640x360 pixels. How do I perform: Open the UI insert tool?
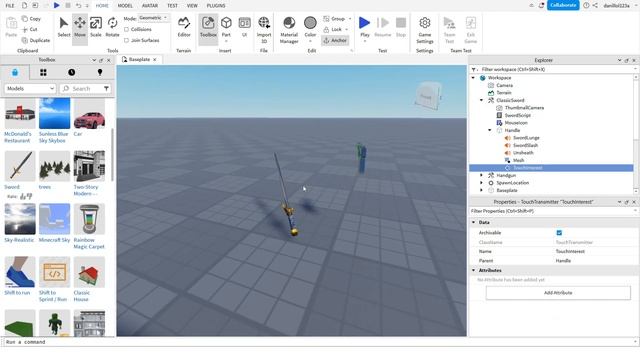click(244, 27)
